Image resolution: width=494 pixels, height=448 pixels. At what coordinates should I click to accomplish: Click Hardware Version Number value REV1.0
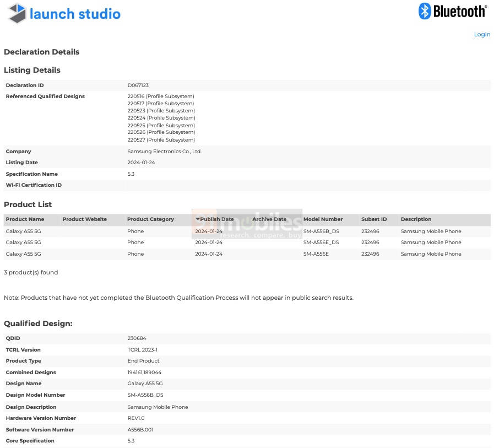[136, 418]
